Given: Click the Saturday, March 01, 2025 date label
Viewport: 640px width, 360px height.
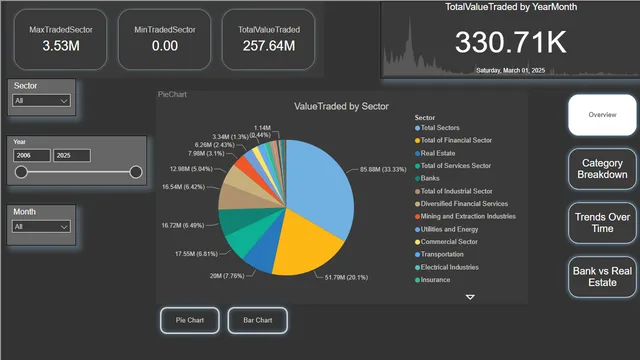Looking at the screenshot, I should (x=511, y=71).
